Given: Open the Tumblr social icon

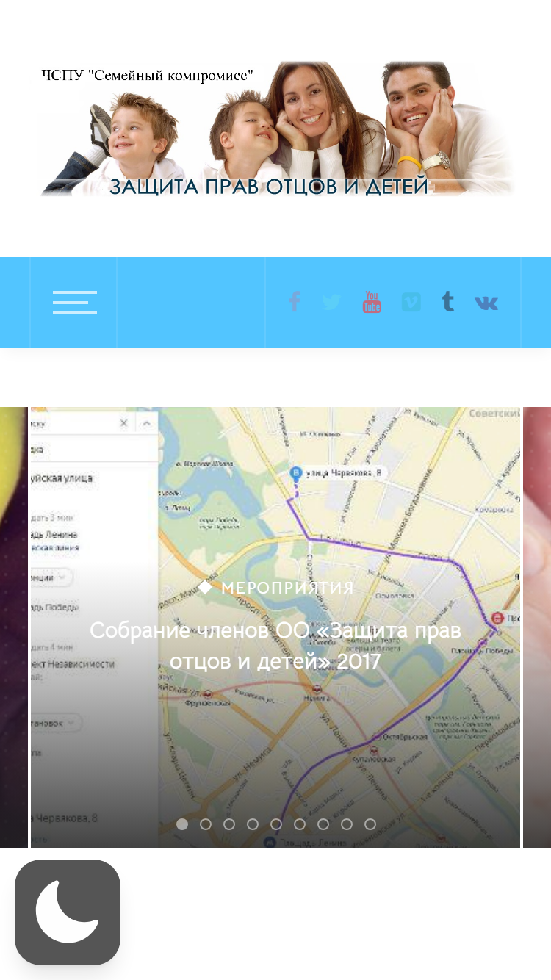Looking at the screenshot, I should [x=447, y=302].
